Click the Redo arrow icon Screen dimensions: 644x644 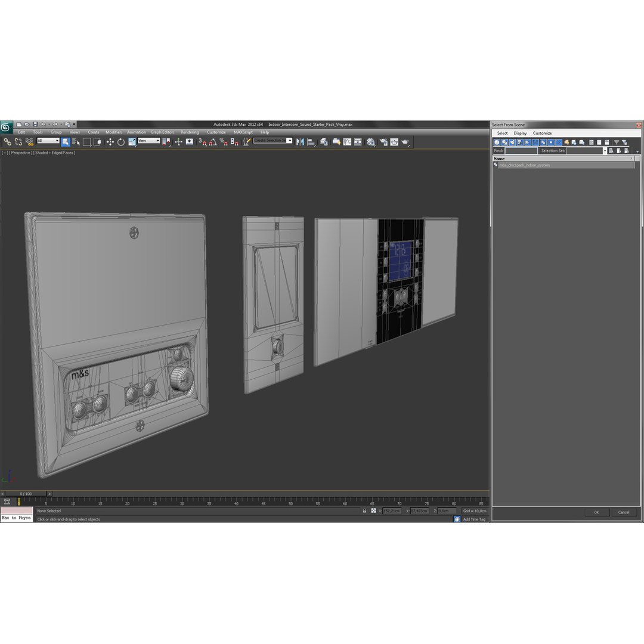point(55,125)
